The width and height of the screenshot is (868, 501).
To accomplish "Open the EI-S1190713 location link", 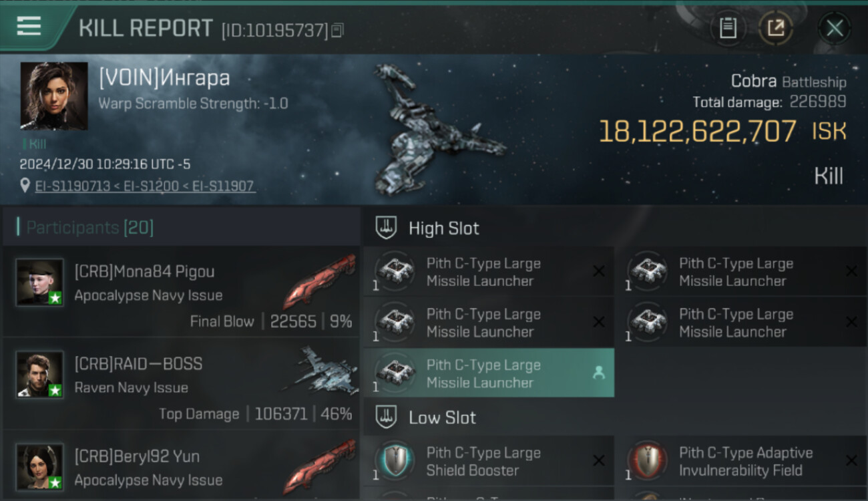I will point(72,186).
